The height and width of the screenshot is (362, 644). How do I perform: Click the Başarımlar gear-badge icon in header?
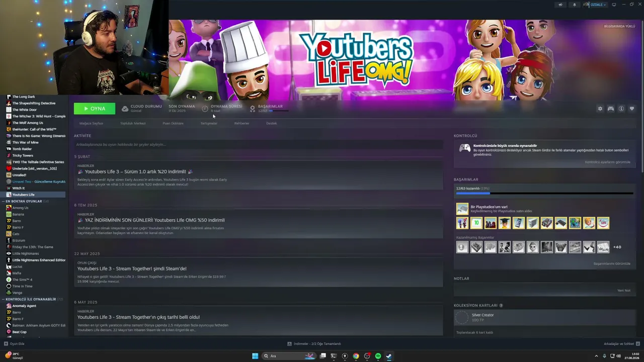click(253, 109)
